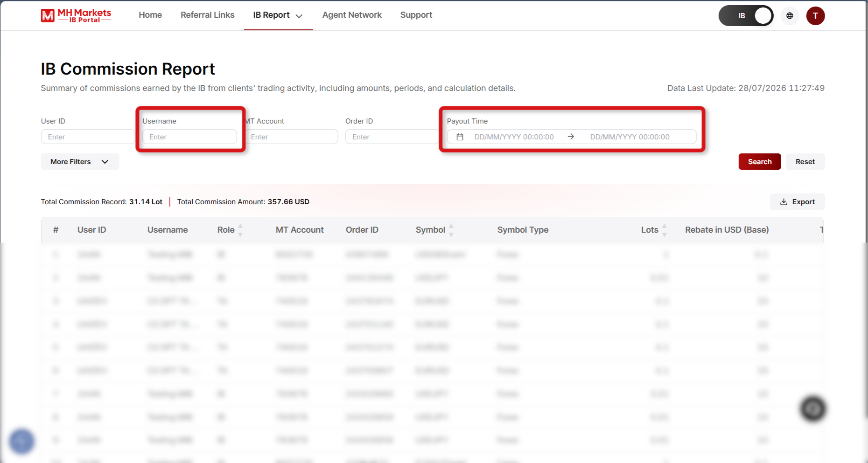This screenshot has height=463, width=868.
Task: Click the Total Commission Amount 357.66 USD value
Action: point(288,202)
